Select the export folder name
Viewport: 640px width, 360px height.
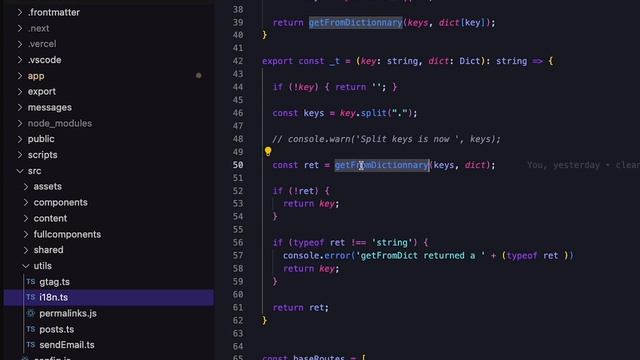(42, 92)
